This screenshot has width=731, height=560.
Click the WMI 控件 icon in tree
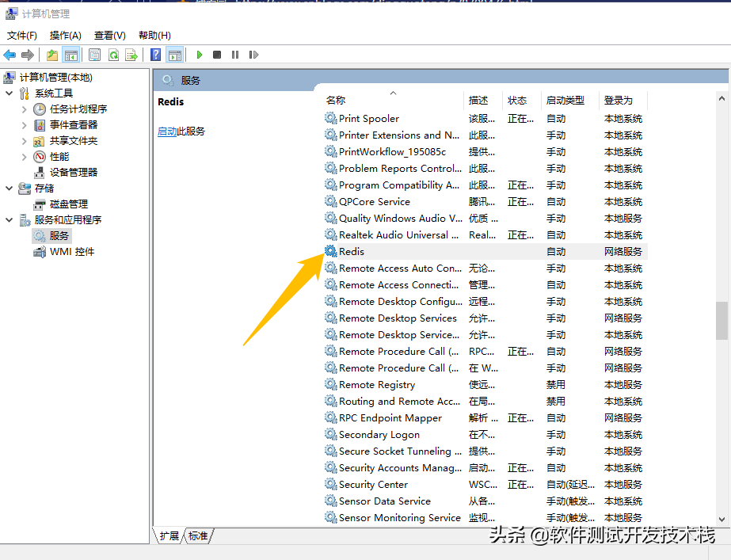pyautogui.click(x=40, y=252)
